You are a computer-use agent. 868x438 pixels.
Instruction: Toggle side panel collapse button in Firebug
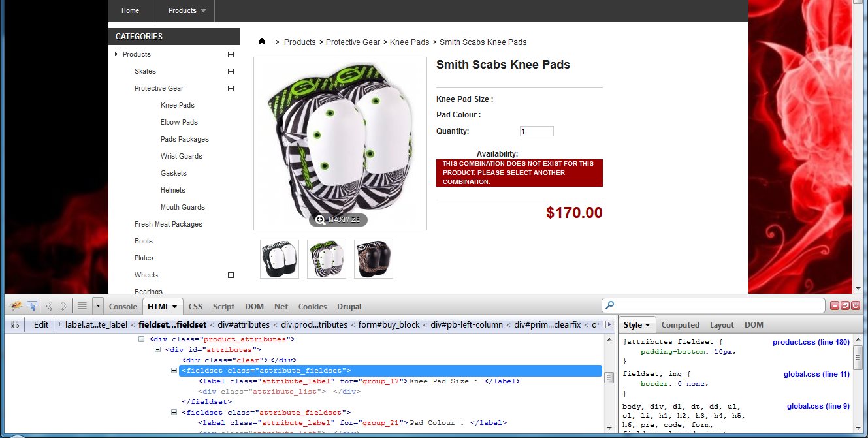point(608,324)
